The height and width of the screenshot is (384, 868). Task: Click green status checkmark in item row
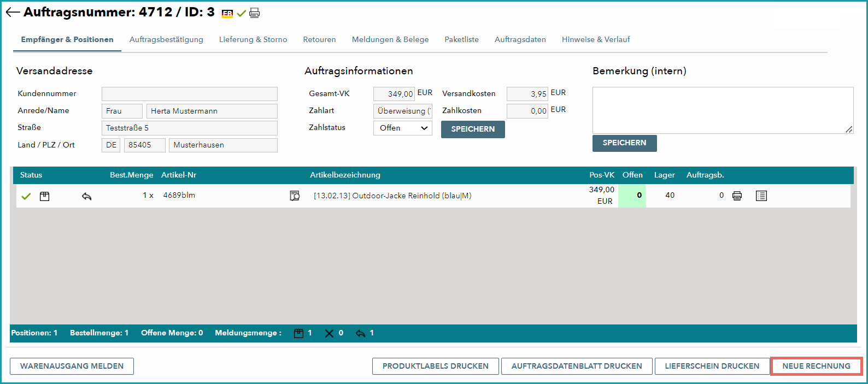click(x=26, y=196)
